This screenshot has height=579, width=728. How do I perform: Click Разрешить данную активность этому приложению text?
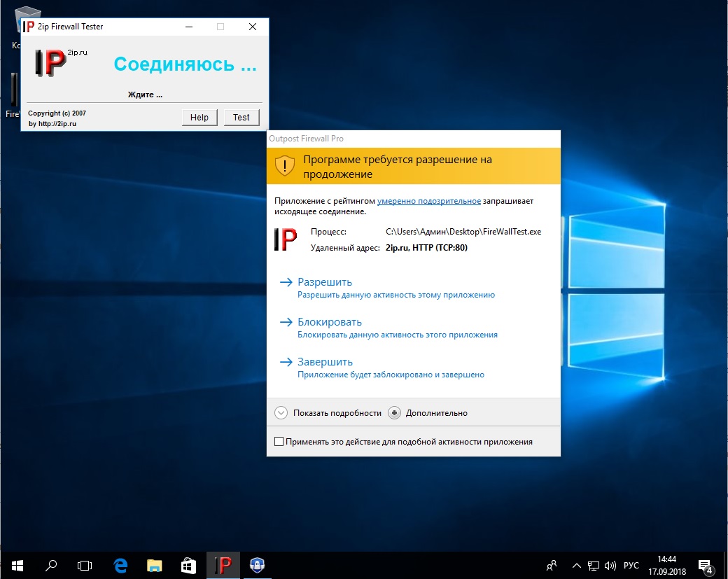[396, 295]
